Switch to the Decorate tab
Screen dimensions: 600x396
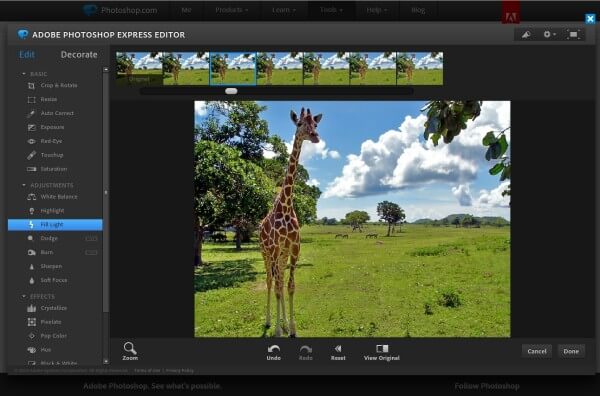point(79,55)
